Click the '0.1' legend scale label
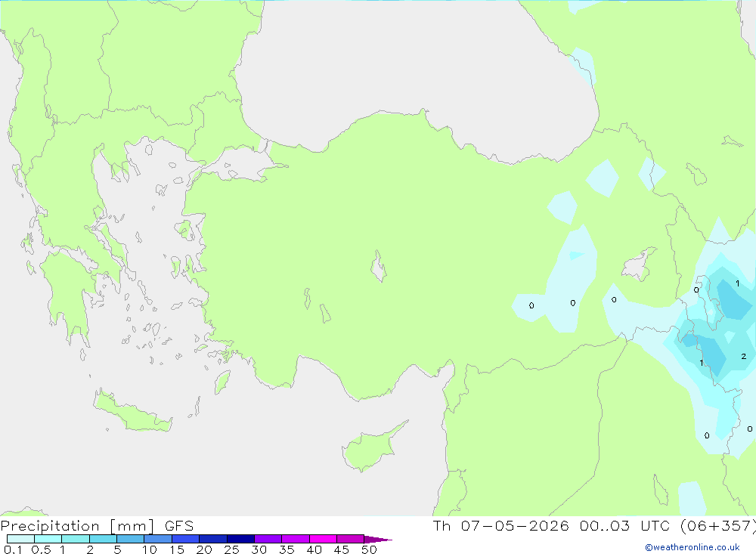756x554 pixels. (13, 549)
